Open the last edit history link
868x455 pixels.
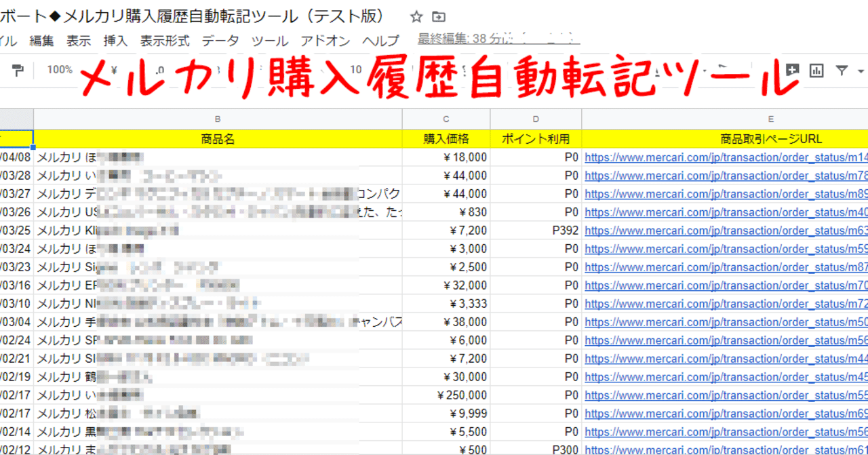[498, 39]
